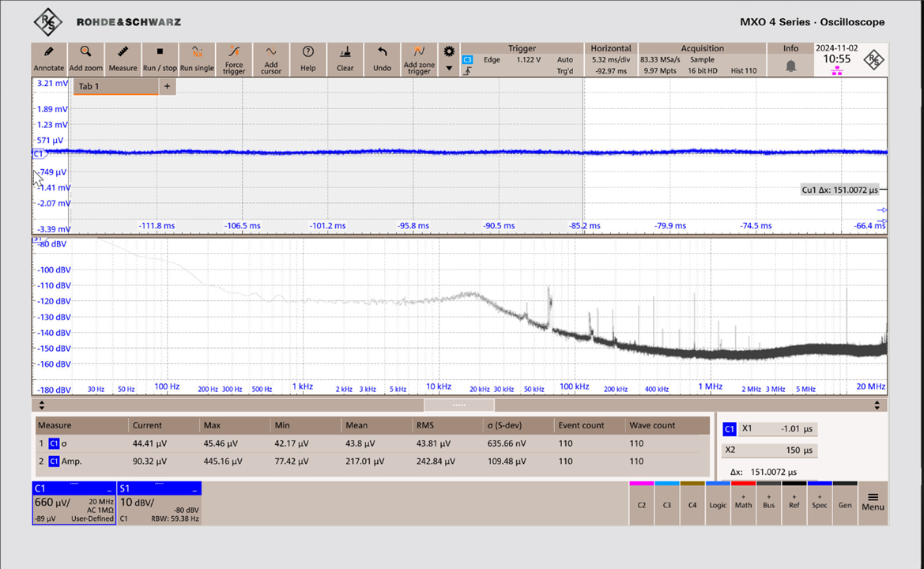Screen dimensions: 924x569
Task: Click the pink LAN network status icon
Action: (x=837, y=71)
